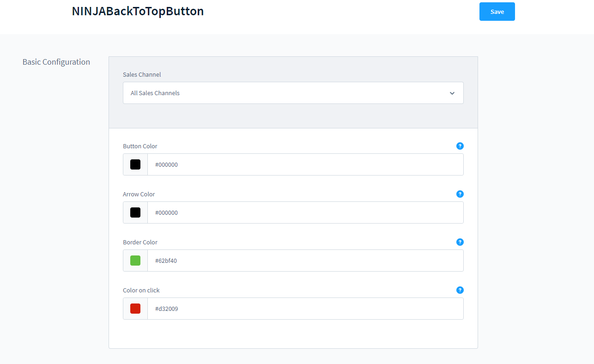Focus the Arrow Color hex input field
The image size is (594, 364).
click(x=305, y=212)
